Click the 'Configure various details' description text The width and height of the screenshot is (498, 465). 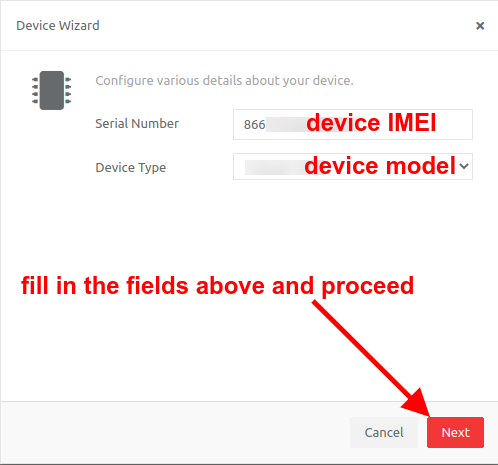pyautogui.click(x=224, y=81)
